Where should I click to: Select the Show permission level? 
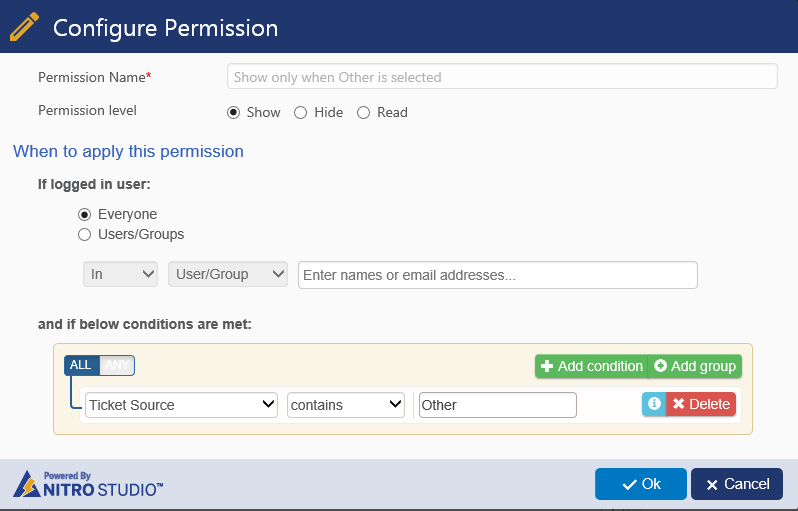coord(234,112)
